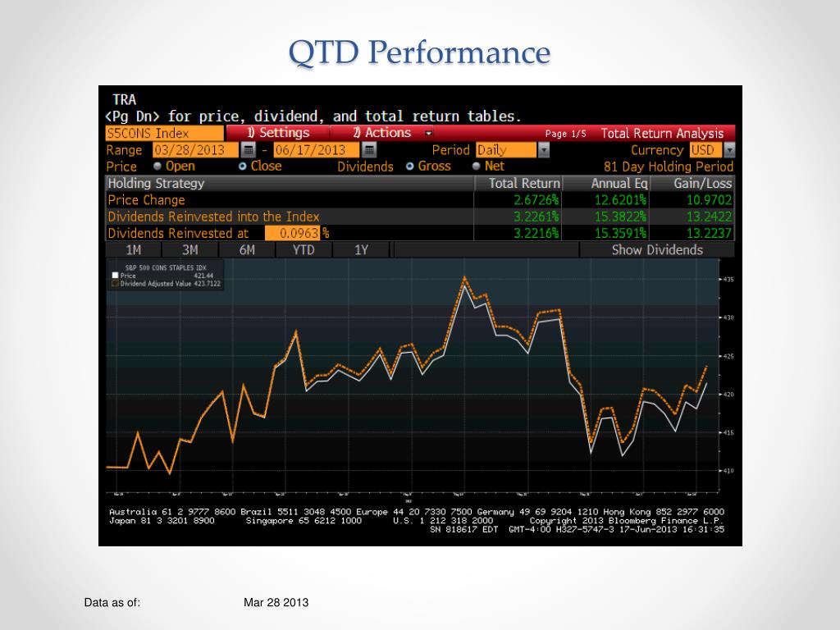
Task: Select the Dividends Reinvested at row label
Action: (x=178, y=233)
